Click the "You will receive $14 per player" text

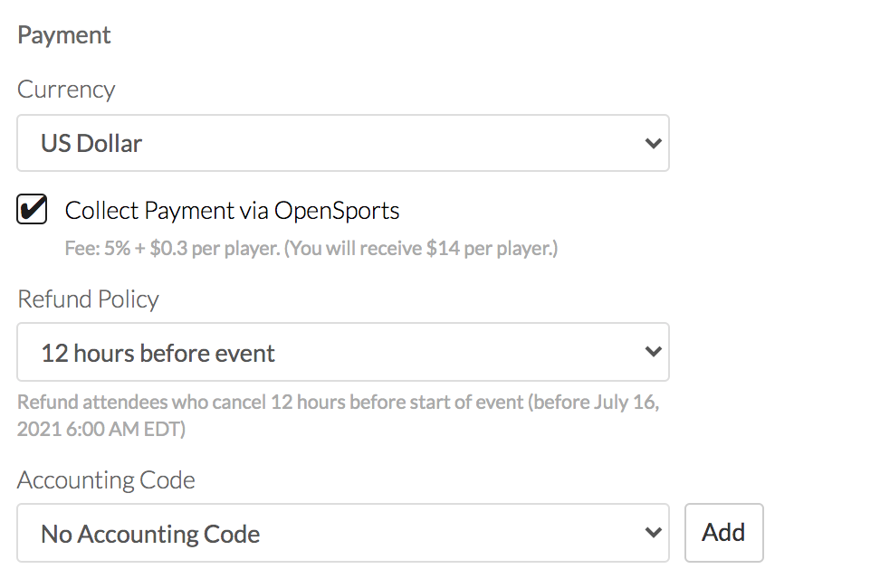[421, 248]
